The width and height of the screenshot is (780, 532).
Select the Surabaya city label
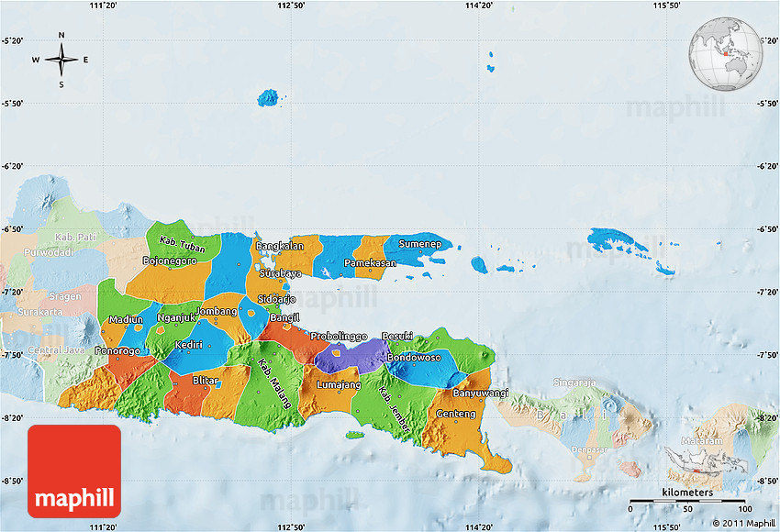click(x=277, y=273)
